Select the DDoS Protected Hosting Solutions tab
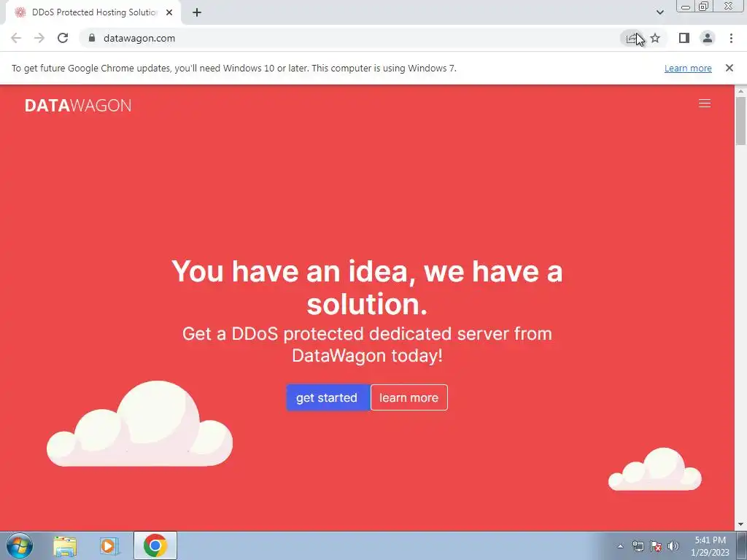This screenshot has width=747, height=560. (93, 12)
